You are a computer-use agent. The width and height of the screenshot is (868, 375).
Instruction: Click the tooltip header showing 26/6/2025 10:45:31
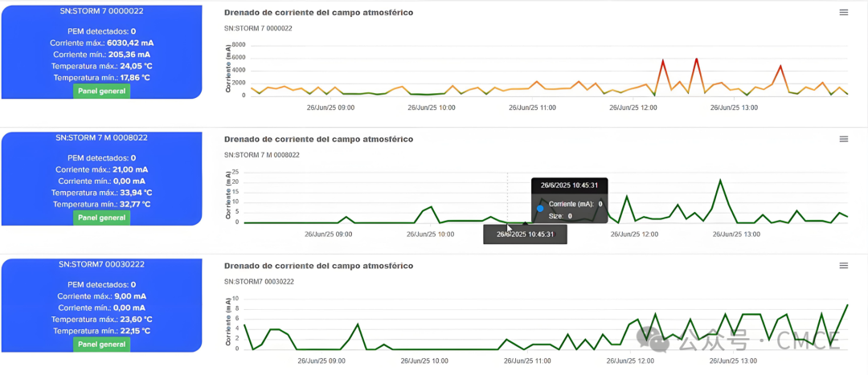[x=569, y=185]
